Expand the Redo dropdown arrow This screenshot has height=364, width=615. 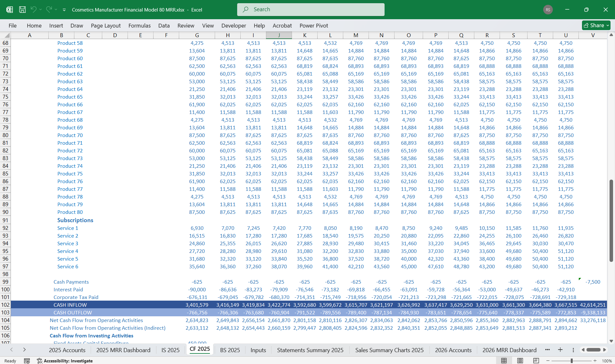pyautogui.click(x=55, y=10)
